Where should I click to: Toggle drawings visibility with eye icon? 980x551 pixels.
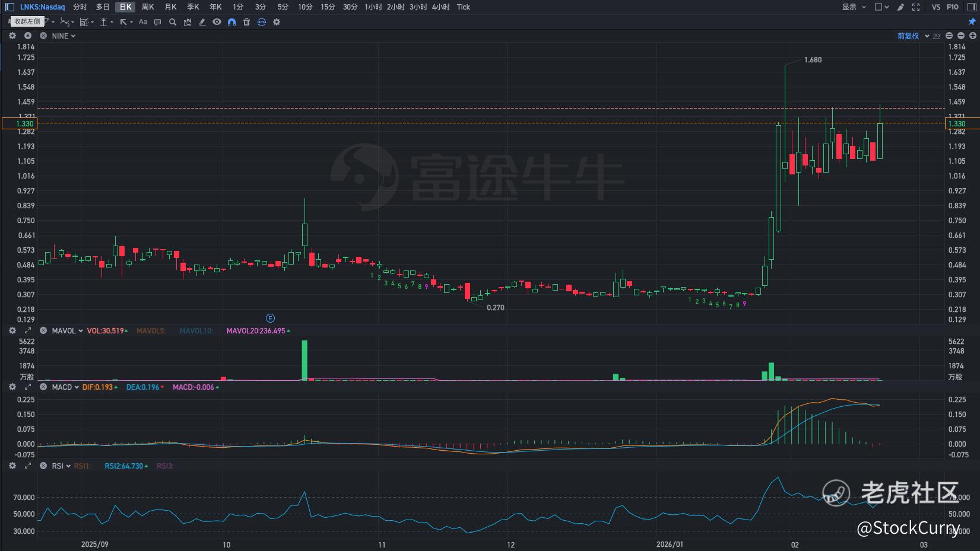(217, 22)
